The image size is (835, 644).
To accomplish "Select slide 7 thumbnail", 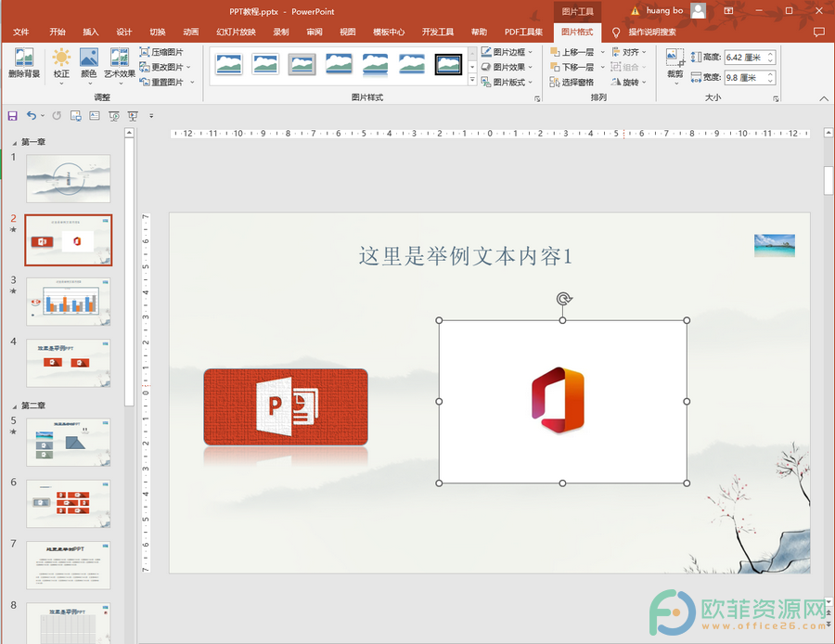I will point(69,565).
